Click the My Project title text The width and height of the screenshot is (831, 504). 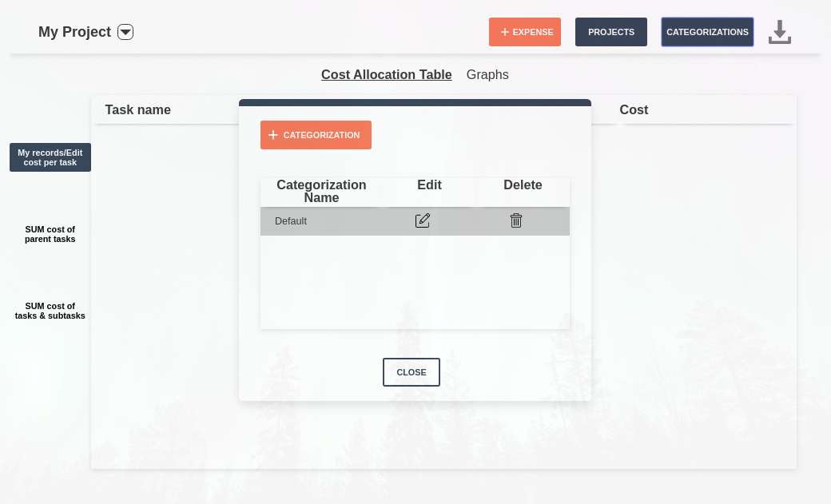[74, 32]
